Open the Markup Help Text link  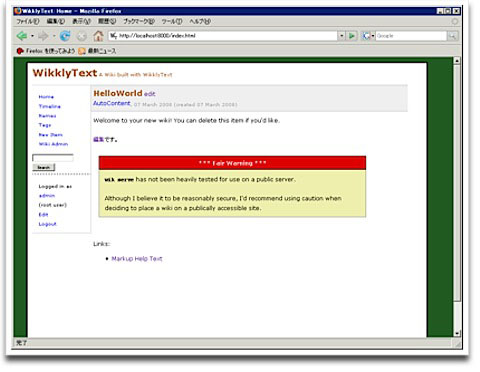pos(137,258)
